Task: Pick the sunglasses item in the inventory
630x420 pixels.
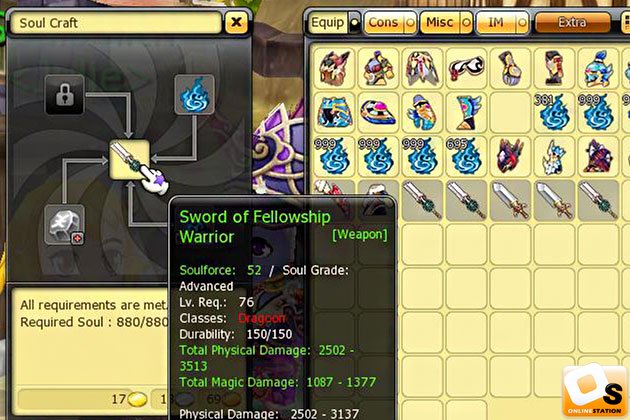Action: [x=466, y=68]
